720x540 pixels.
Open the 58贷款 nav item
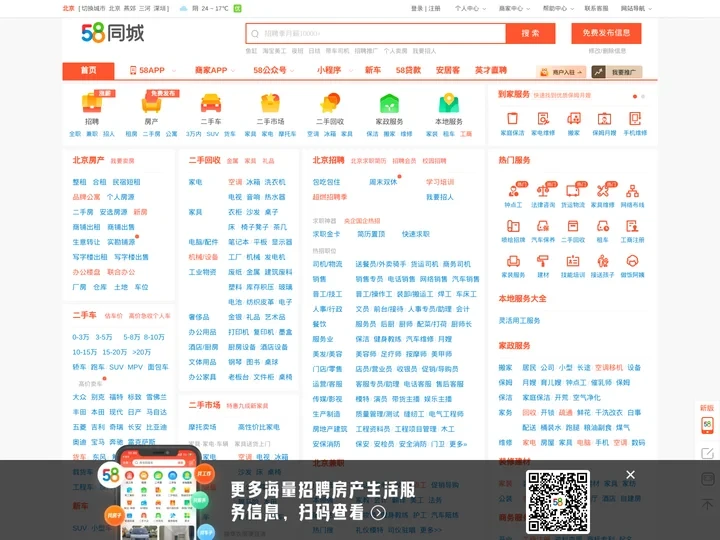pyautogui.click(x=408, y=70)
